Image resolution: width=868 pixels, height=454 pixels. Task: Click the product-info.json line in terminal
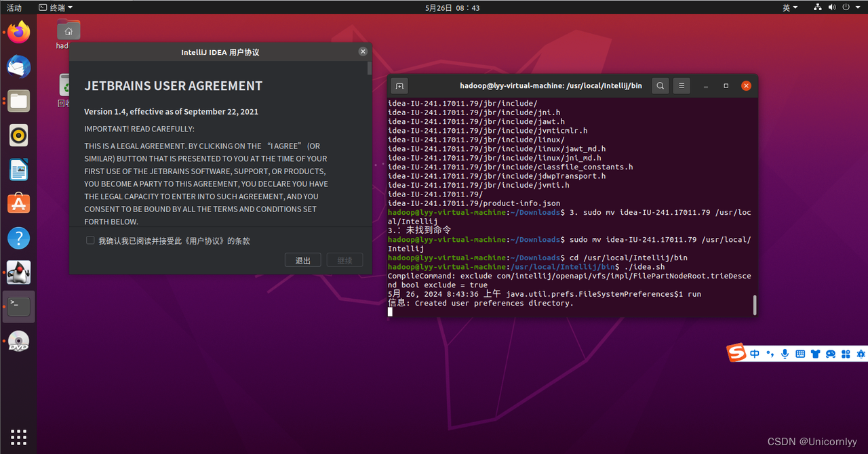click(474, 203)
